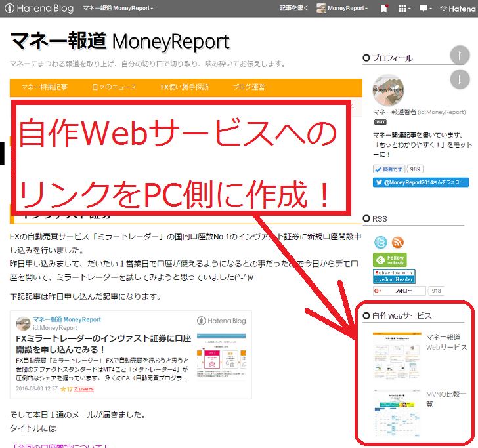Image resolution: width=478 pixels, height=448 pixels.
Task: Click the Follow on feedly button
Action: [x=390, y=260]
